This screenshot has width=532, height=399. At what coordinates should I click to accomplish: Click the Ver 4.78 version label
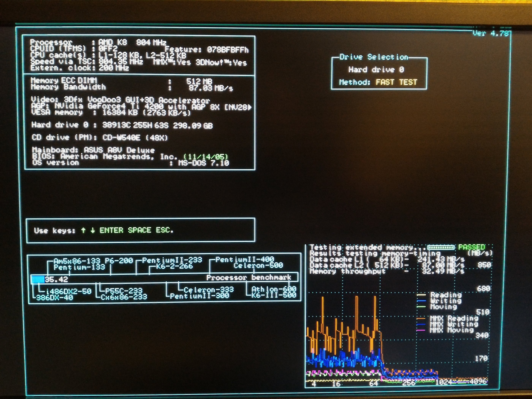tap(491, 33)
